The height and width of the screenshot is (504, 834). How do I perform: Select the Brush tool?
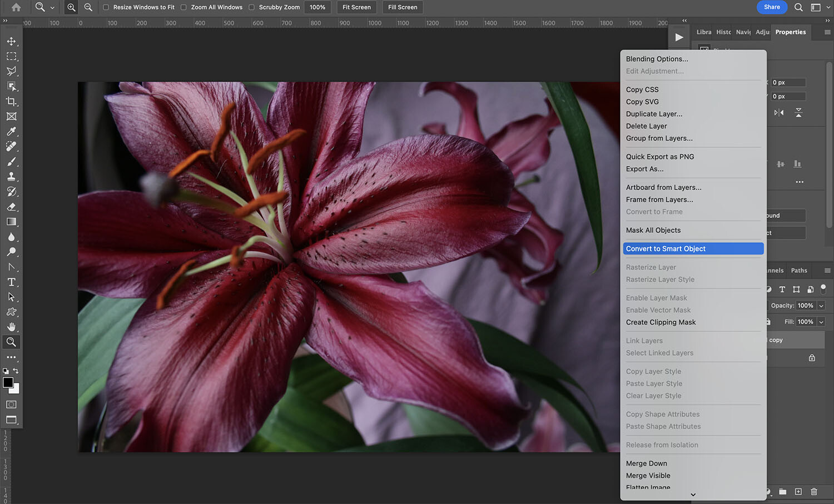coord(11,162)
